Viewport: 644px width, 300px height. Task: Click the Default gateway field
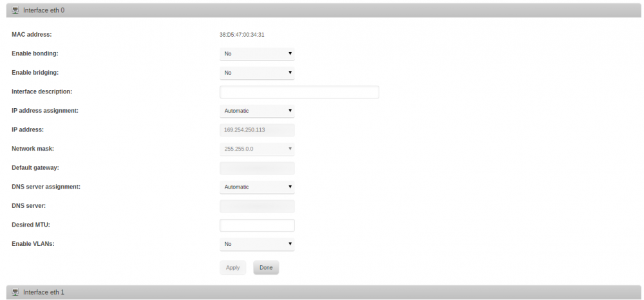click(x=257, y=168)
